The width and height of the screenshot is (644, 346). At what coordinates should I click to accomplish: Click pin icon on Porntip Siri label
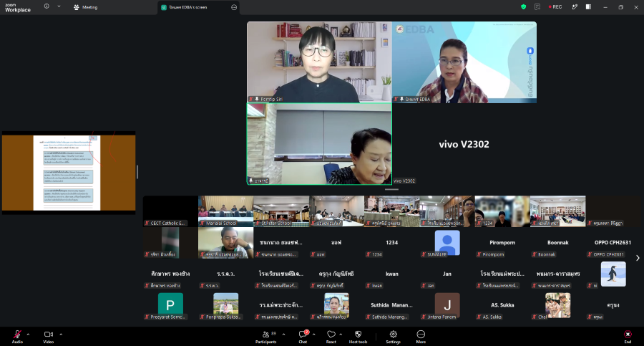click(x=257, y=99)
